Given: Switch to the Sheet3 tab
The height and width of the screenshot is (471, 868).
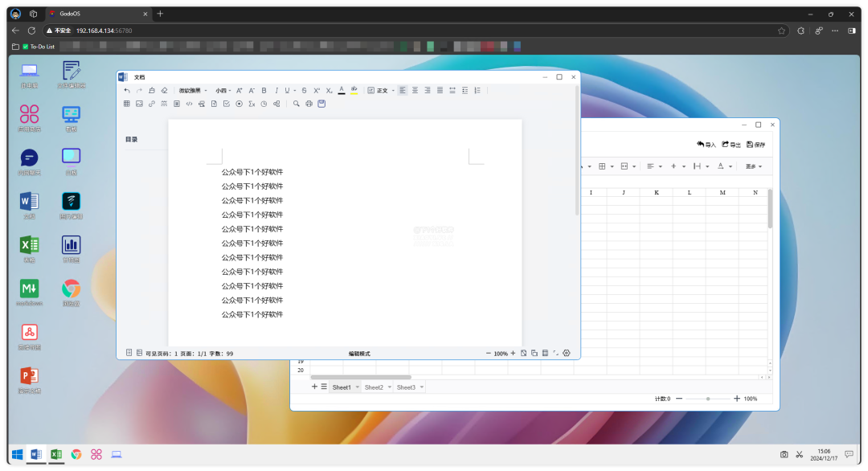Looking at the screenshot, I should pos(406,387).
